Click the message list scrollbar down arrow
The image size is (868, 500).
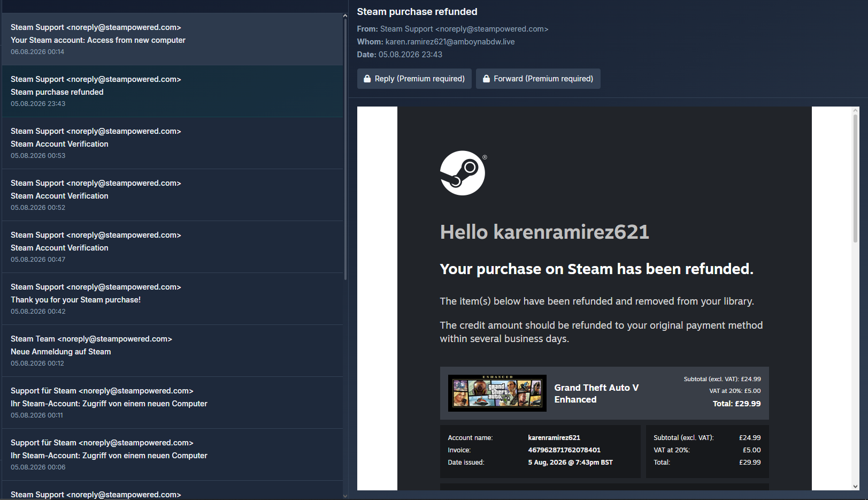click(x=345, y=496)
